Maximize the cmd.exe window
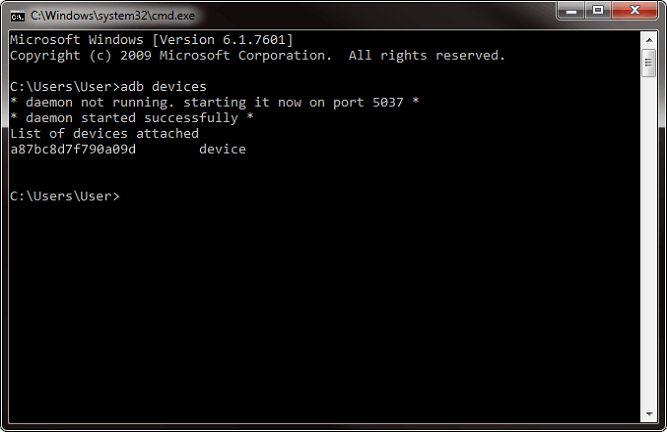Screen dimensions: 667x432 pos(598,10)
